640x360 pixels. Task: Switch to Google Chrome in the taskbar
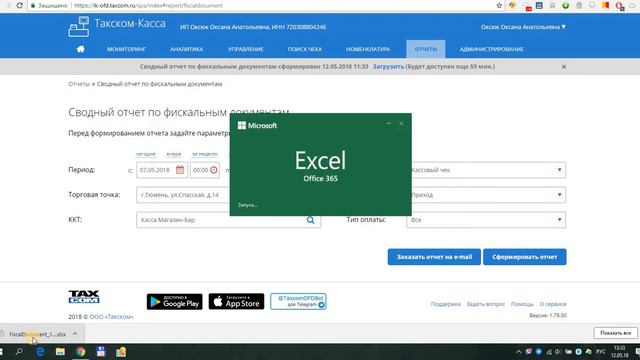[x=81, y=351]
